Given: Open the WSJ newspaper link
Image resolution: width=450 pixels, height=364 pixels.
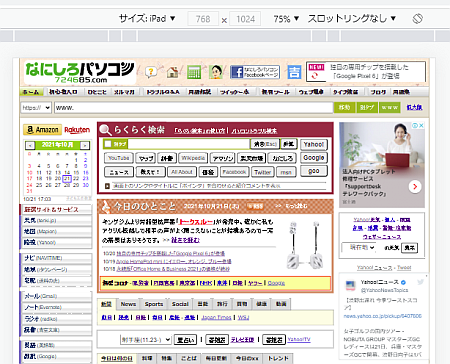Looking at the screenshot, I should [243, 317].
